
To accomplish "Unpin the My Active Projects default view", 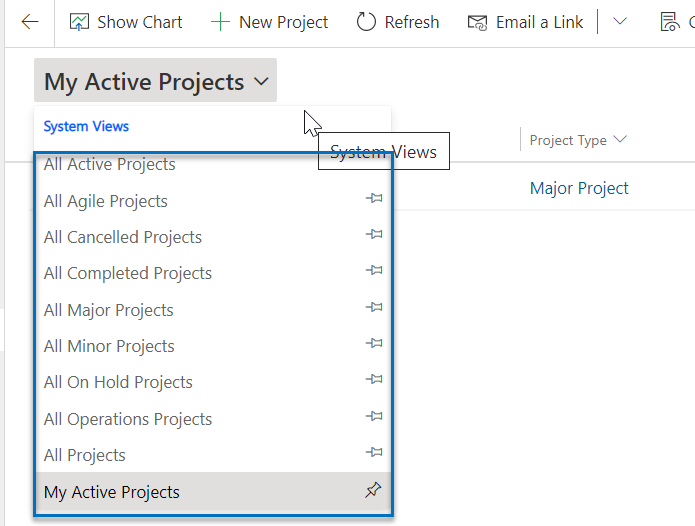I will pos(373,490).
